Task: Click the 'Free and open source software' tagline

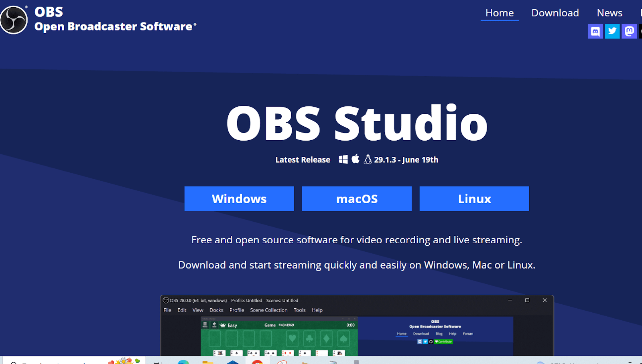Action: [357, 240]
